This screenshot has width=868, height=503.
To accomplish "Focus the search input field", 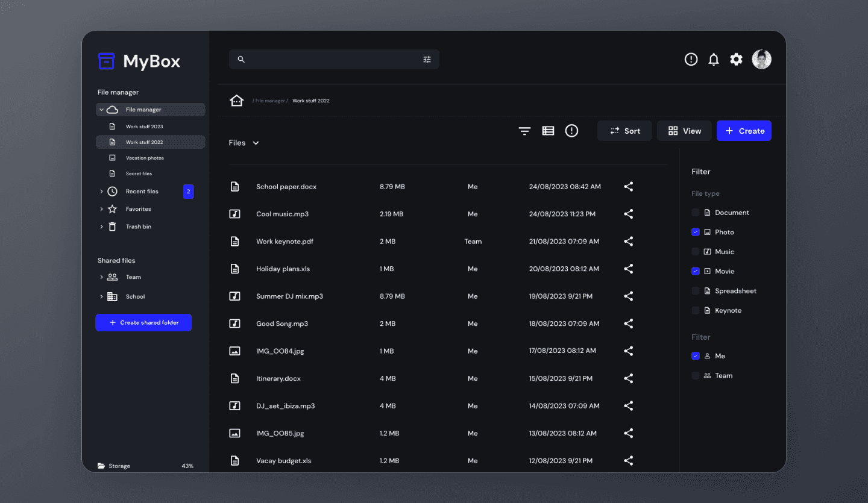I will tap(334, 59).
